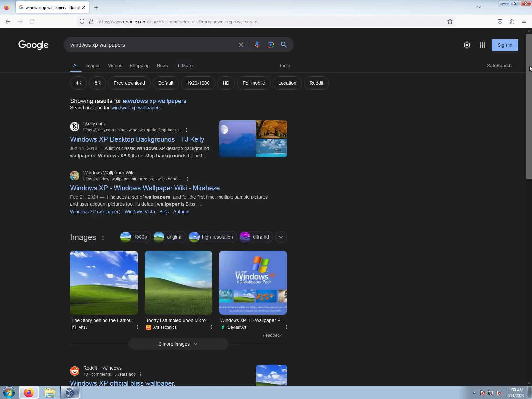Open VirtualBox cube icon in taskbar
The image size is (532, 399).
(70, 393)
